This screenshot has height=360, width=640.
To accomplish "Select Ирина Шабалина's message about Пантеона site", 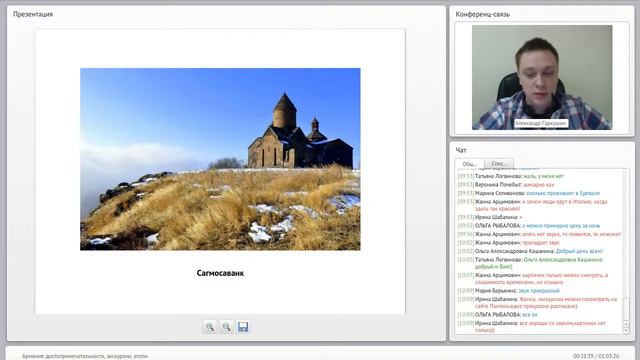I will pos(537,302).
